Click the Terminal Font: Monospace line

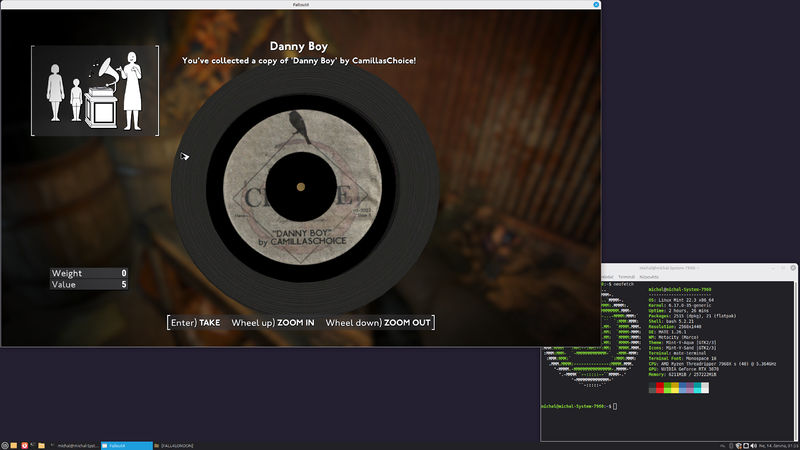[x=682, y=358]
